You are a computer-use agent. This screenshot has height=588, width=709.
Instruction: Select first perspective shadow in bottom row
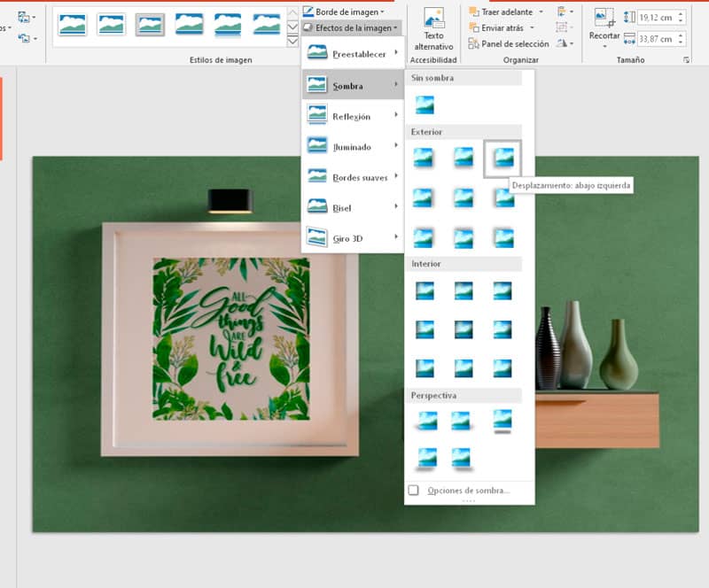pos(427,459)
